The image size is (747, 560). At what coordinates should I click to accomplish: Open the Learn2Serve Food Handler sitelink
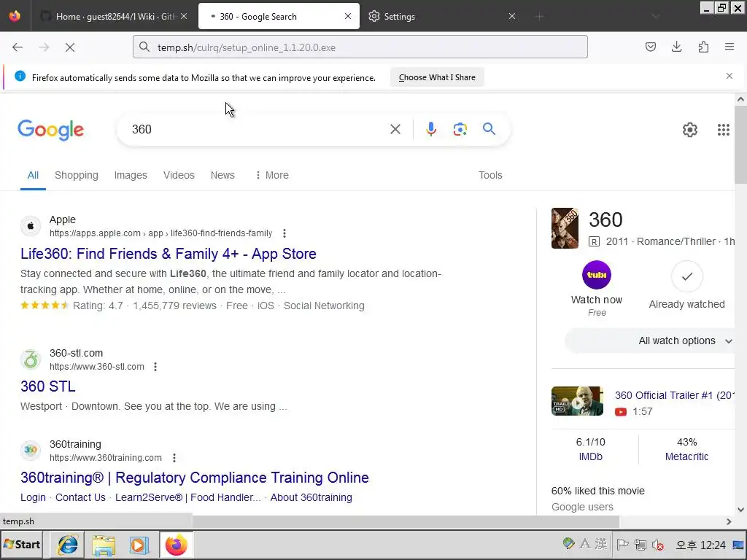tap(187, 497)
